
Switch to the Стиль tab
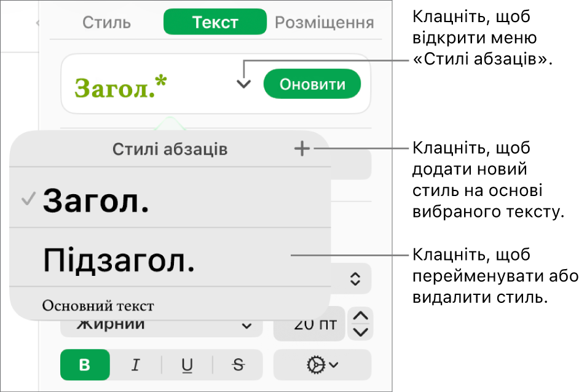(x=107, y=23)
